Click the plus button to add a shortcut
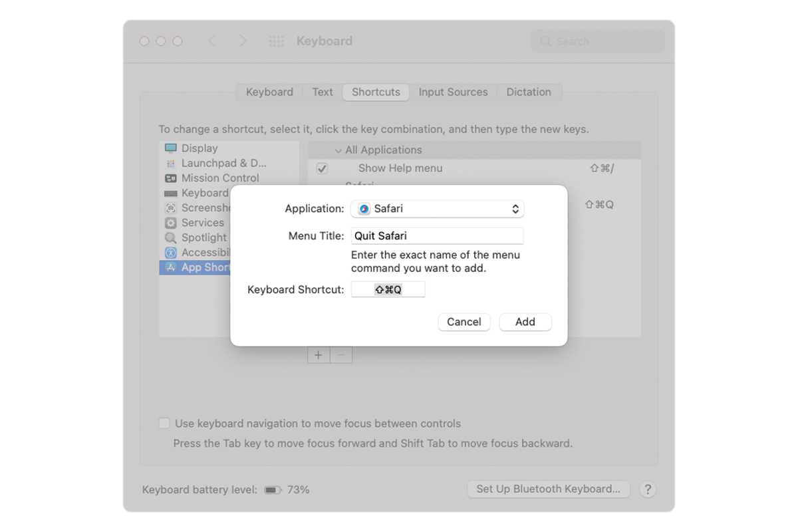This screenshot has height=532, width=798. point(319,355)
